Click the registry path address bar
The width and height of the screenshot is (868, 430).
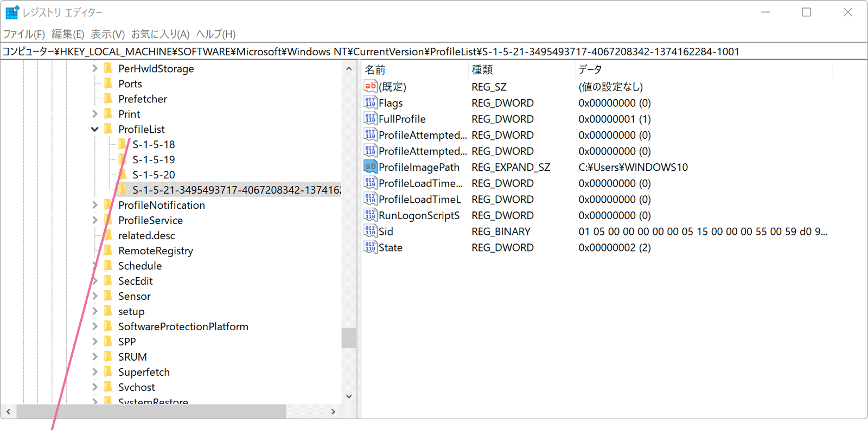[x=434, y=52]
